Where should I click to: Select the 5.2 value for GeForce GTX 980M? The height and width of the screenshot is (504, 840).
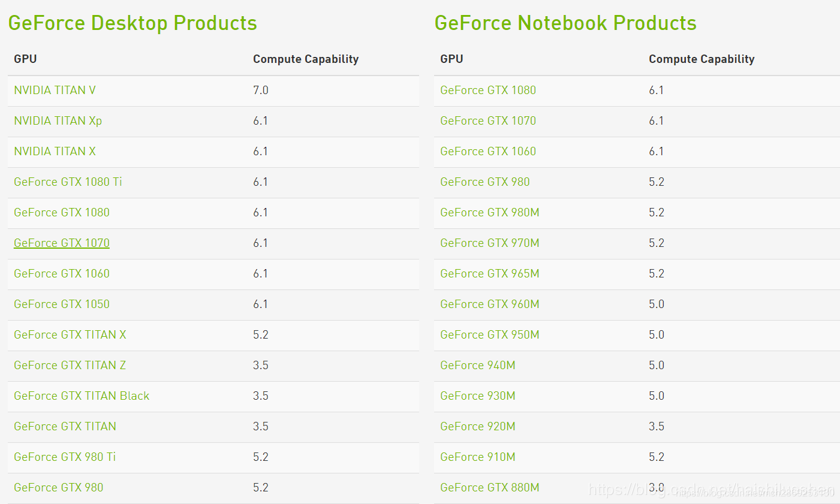[657, 213]
